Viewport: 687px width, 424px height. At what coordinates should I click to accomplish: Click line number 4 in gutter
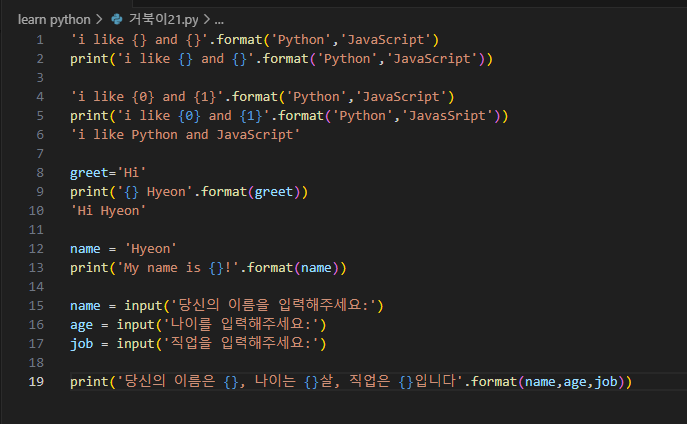(x=40, y=97)
